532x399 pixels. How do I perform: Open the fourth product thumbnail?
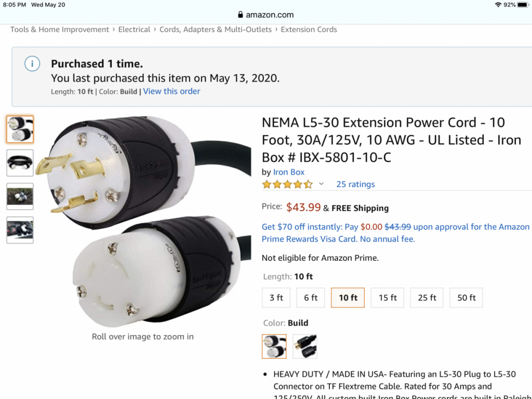pos(20,230)
